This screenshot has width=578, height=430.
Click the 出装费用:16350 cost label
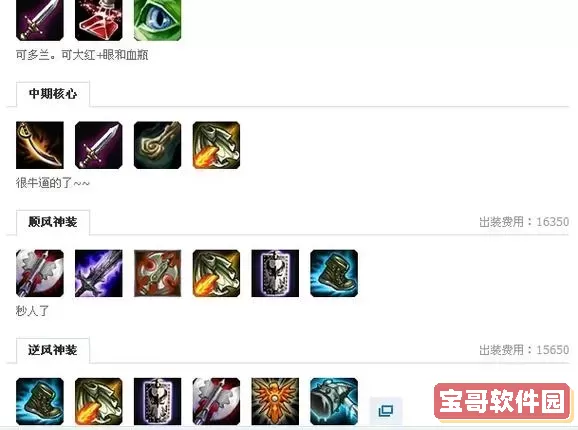tap(524, 222)
